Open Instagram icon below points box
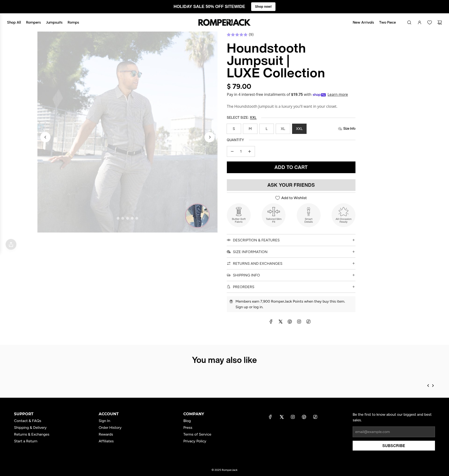Screen dimensions: 449x476 point(299,322)
